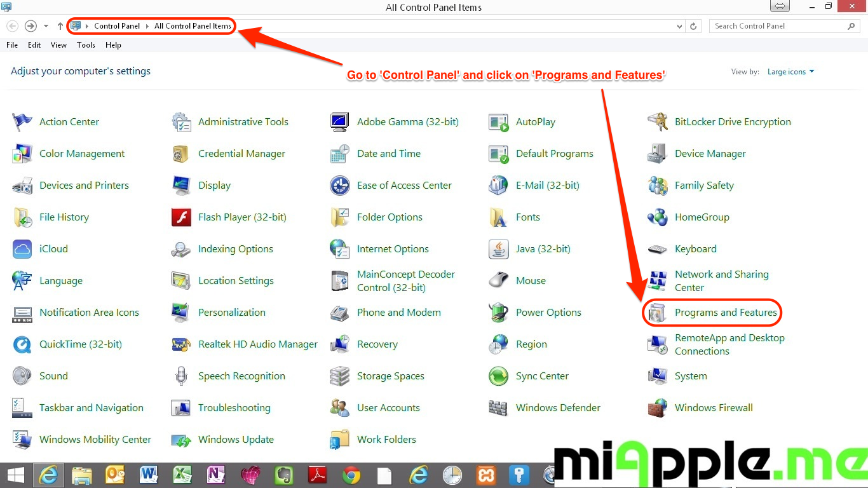
Task: Open the Realtek HD Audio Manager icon
Action: [181, 344]
